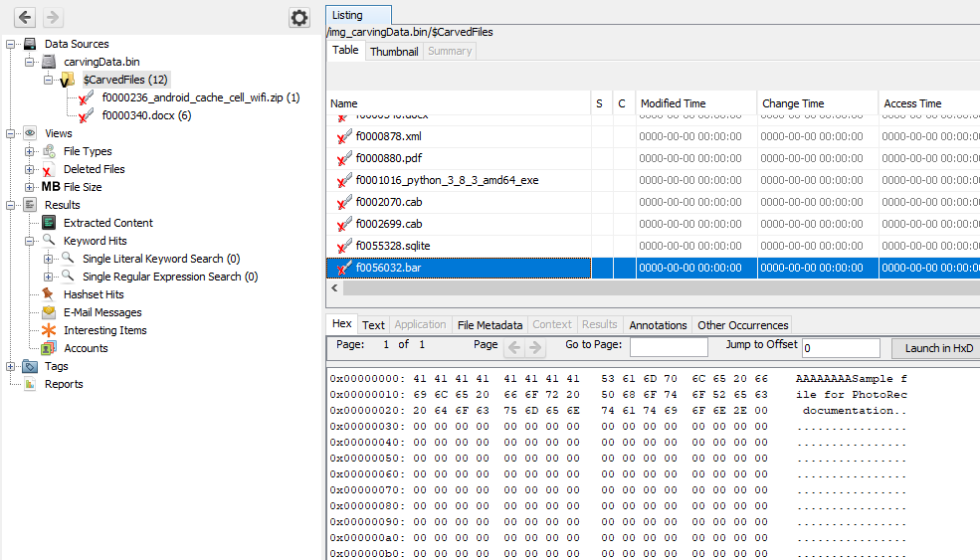Click the Deleted Files red X icon
This screenshot has width=980, height=560.
pyautogui.click(x=48, y=170)
